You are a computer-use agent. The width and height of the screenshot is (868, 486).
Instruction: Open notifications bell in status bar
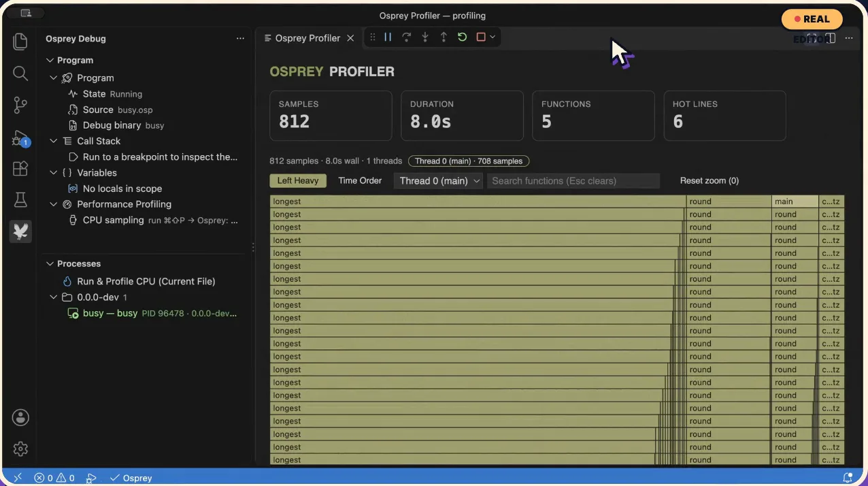point(848,478)
